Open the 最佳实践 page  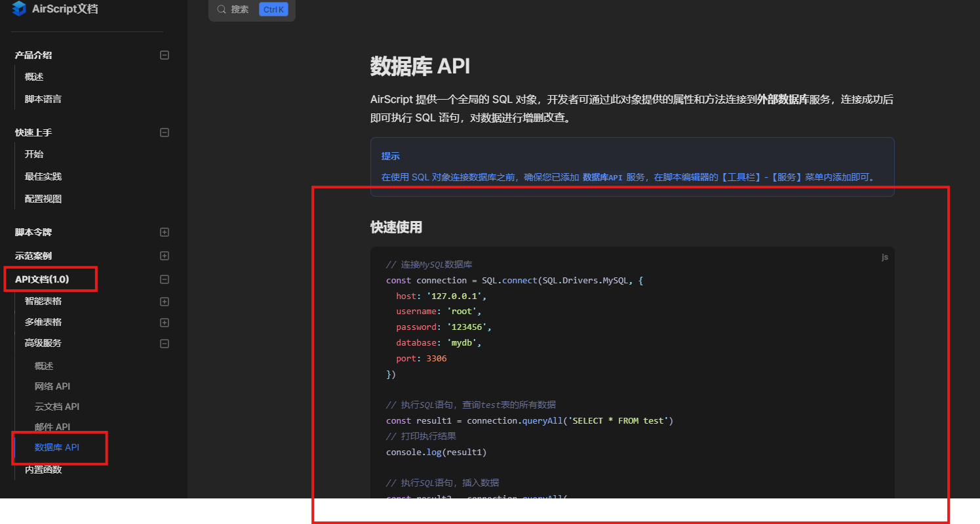click(x=43, y=176)
